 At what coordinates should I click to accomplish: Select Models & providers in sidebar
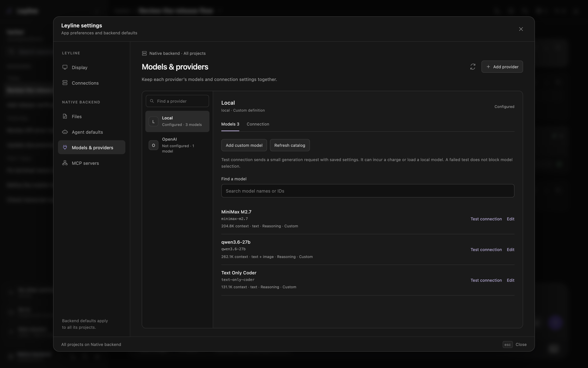pyautogui.click(x=92, y=147)
